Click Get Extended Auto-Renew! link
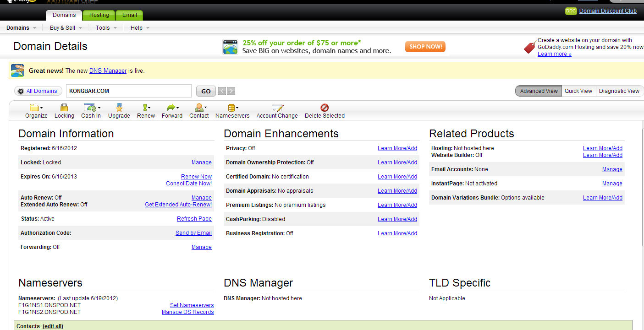 coord(178,205)
